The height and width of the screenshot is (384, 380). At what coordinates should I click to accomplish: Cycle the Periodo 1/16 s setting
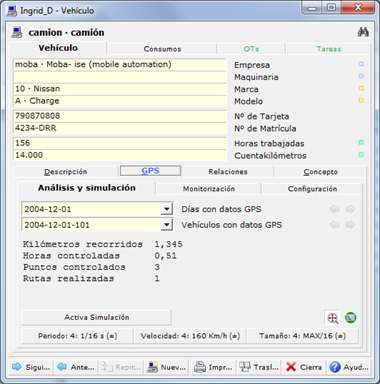coord(77,336)
